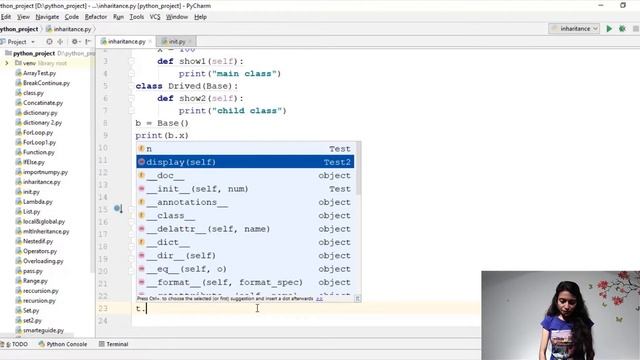Viewport: 640px width, 360px height.
Task: Open the Tools menu
Action: click(137, 17)
